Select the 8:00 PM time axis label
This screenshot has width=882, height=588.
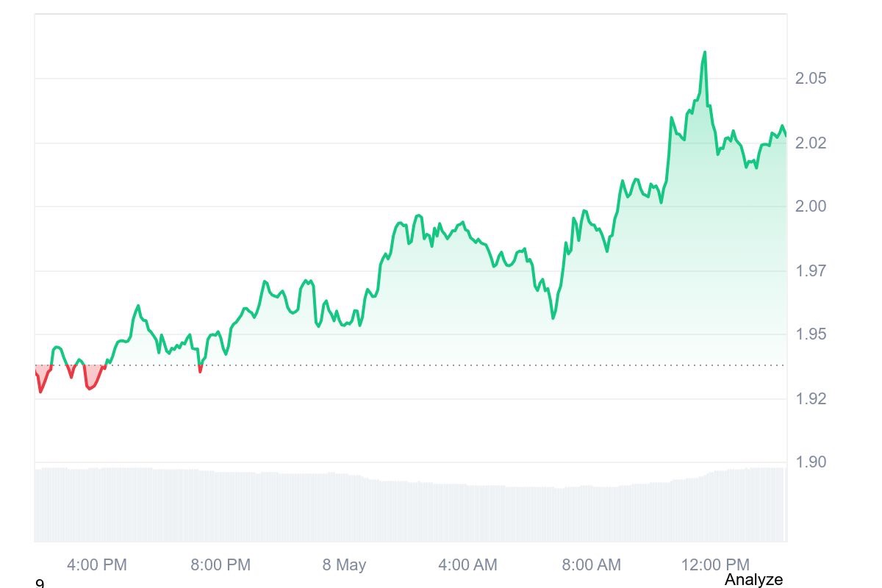[220, 565]
